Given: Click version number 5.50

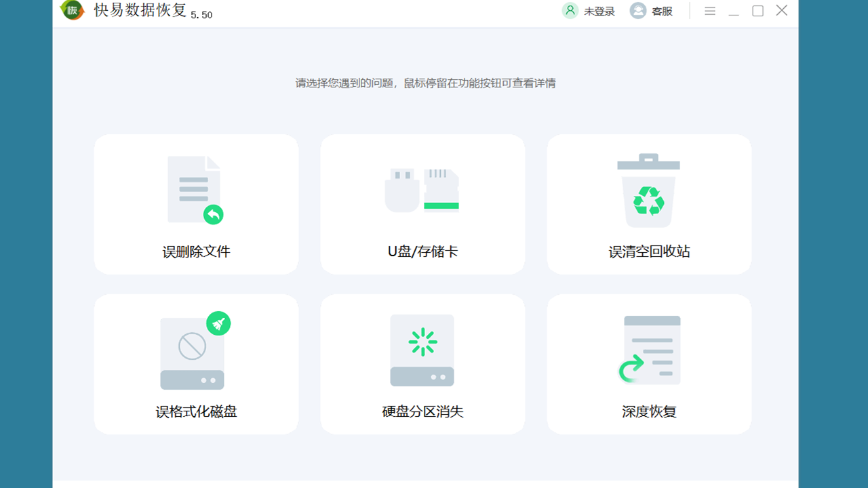Looking at the screenshot, I should [201, 15].
